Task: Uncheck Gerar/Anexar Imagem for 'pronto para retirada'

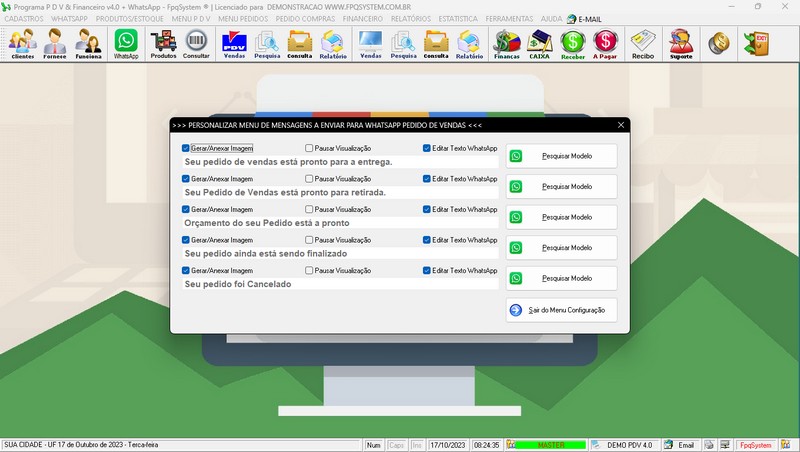Action: coord(186,179)
